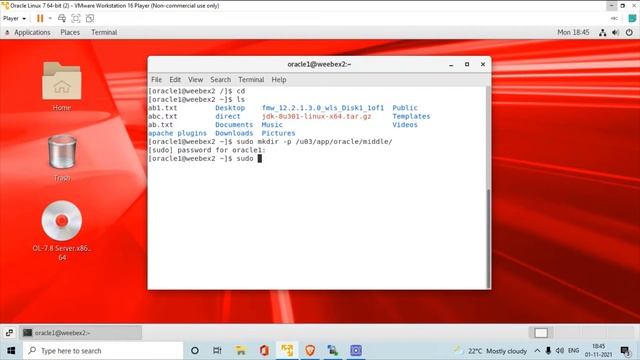
Task: Click the Public directory name
Action: point(405,108)
